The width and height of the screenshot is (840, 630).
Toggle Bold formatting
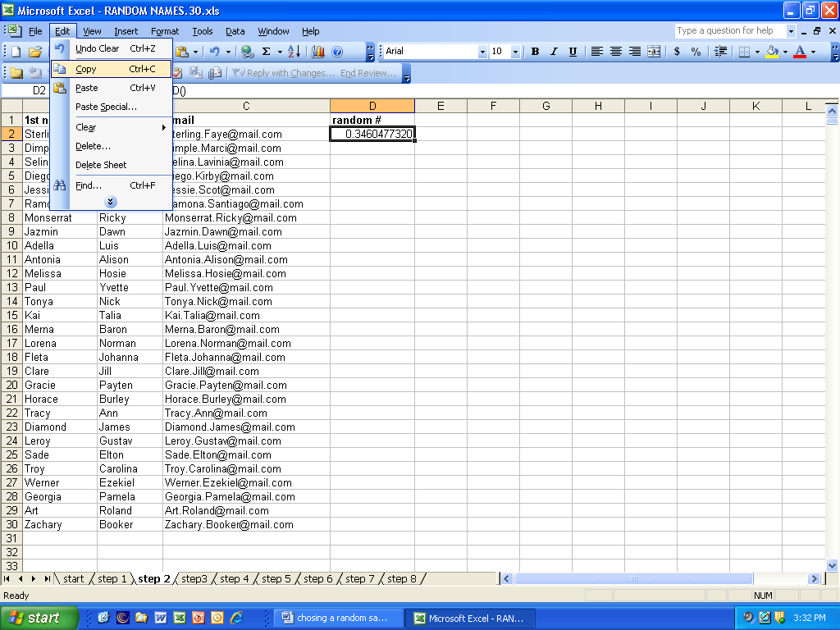[535, 52]
